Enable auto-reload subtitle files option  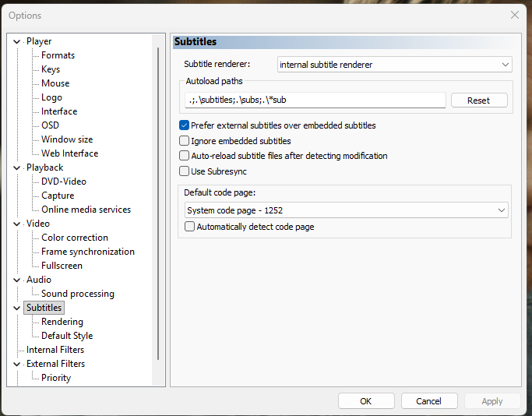pos(184,156)
